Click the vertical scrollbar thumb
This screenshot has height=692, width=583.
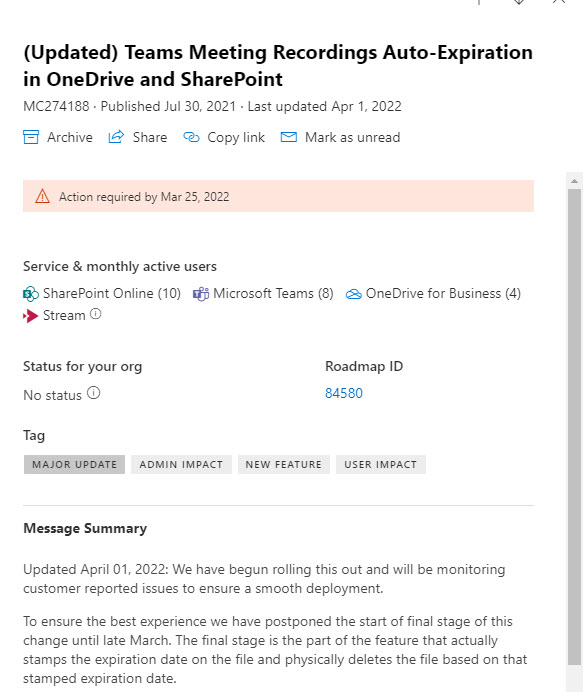pos(574,426)
